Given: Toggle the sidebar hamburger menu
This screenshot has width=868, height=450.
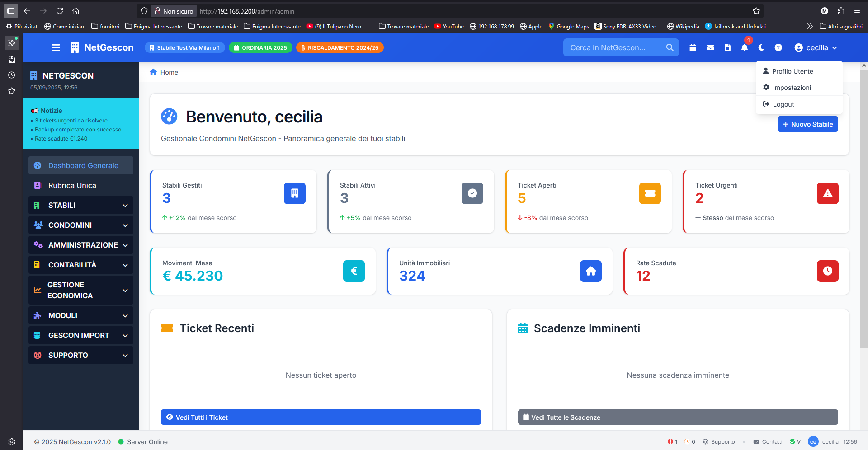Looking at the screenshot, I should [x=56, y=47].
